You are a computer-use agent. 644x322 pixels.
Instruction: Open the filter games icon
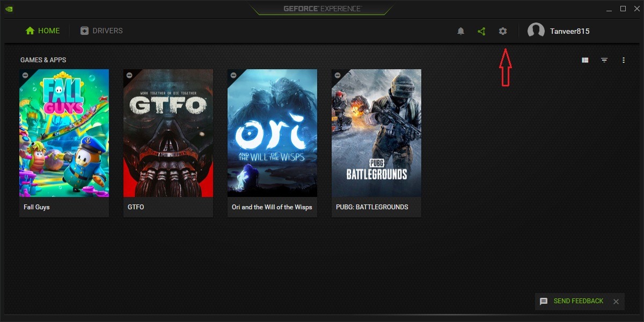[x=604, y=60]
